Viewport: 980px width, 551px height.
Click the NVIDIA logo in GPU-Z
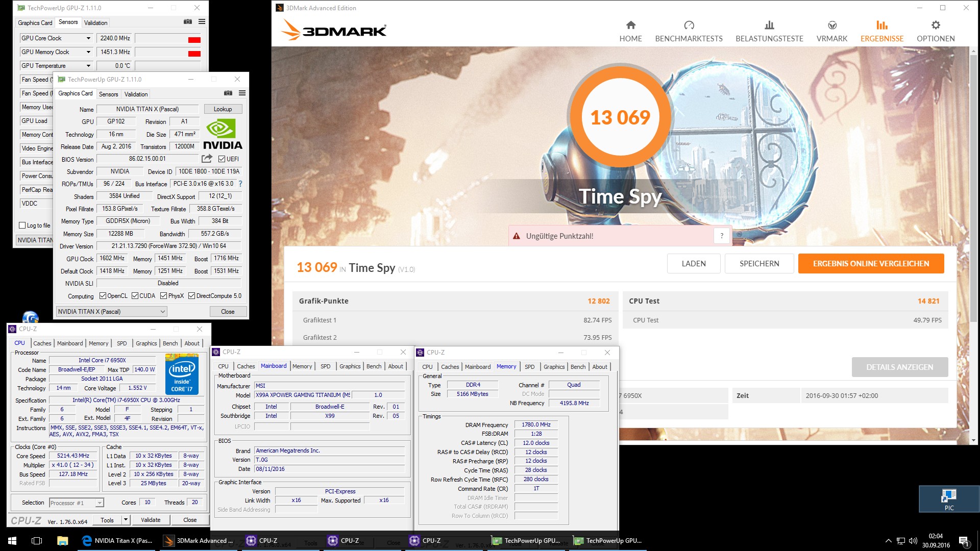tap(223, 134)
